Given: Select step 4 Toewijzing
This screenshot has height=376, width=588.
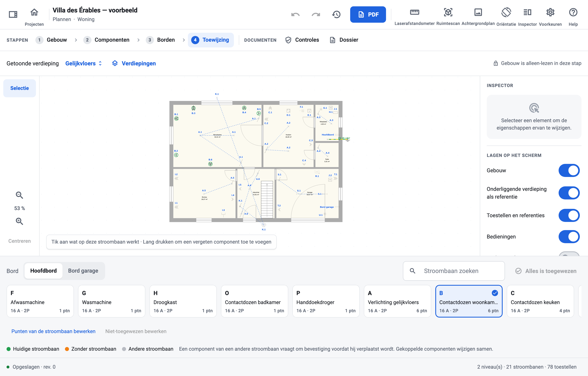Looking at the screenshot, I should pyautogui.click(x=210, y=40).
